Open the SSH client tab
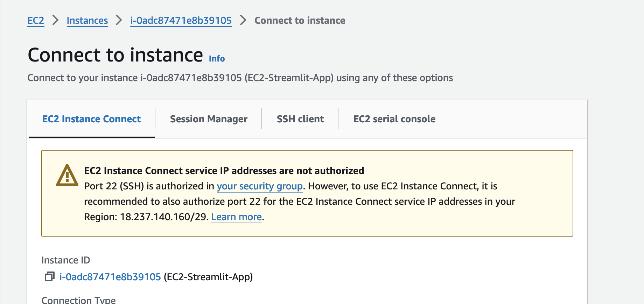Image resolution: width=644 pixels, height=304 pixels. pos(300,119)
